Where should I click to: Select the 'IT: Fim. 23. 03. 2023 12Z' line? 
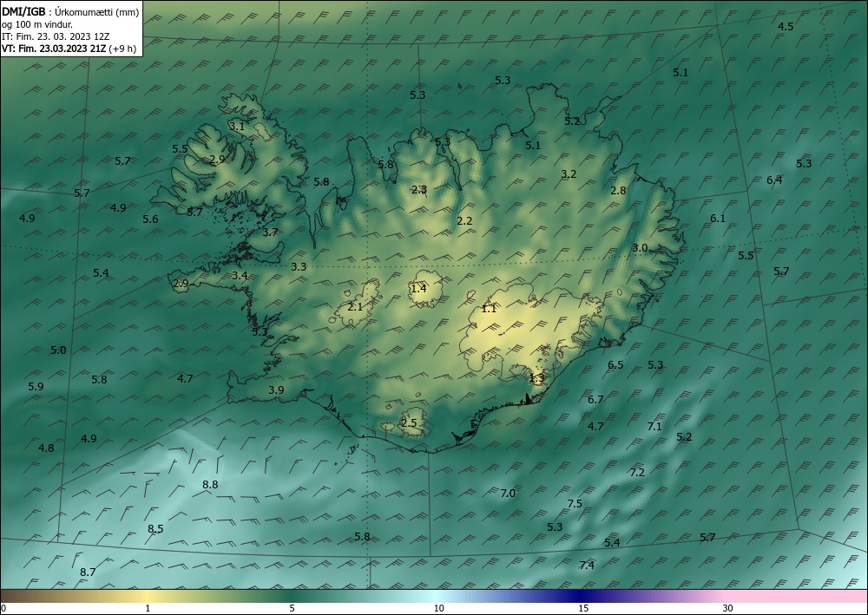pyautogui.click(x=56, y=36)
